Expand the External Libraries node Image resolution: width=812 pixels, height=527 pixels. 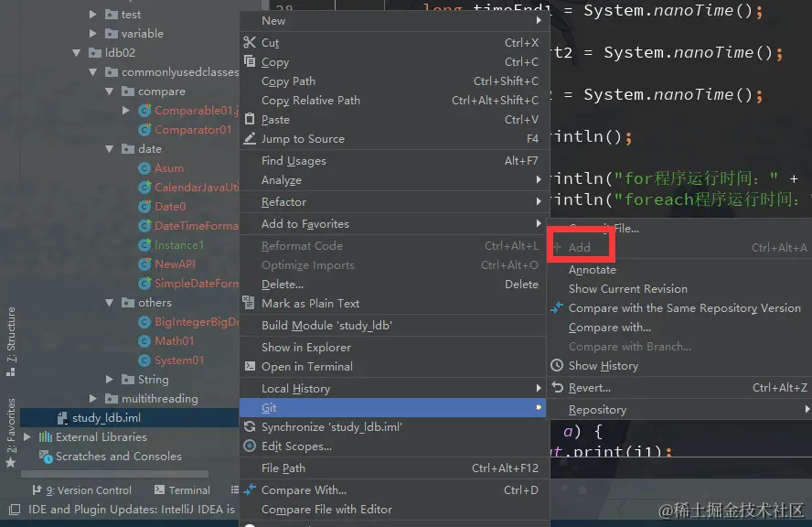[x=27, y=436]
